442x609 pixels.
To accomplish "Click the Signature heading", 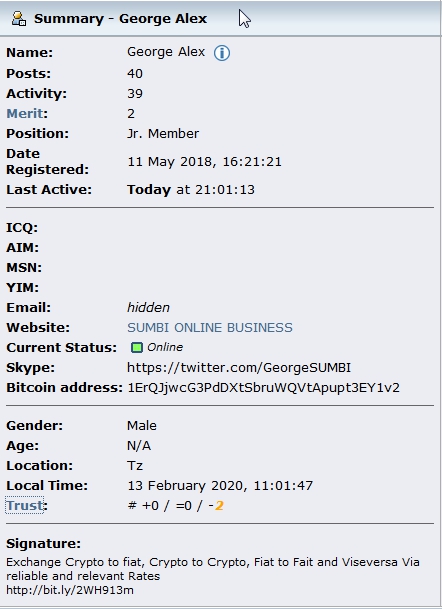I will pos(44,543).
